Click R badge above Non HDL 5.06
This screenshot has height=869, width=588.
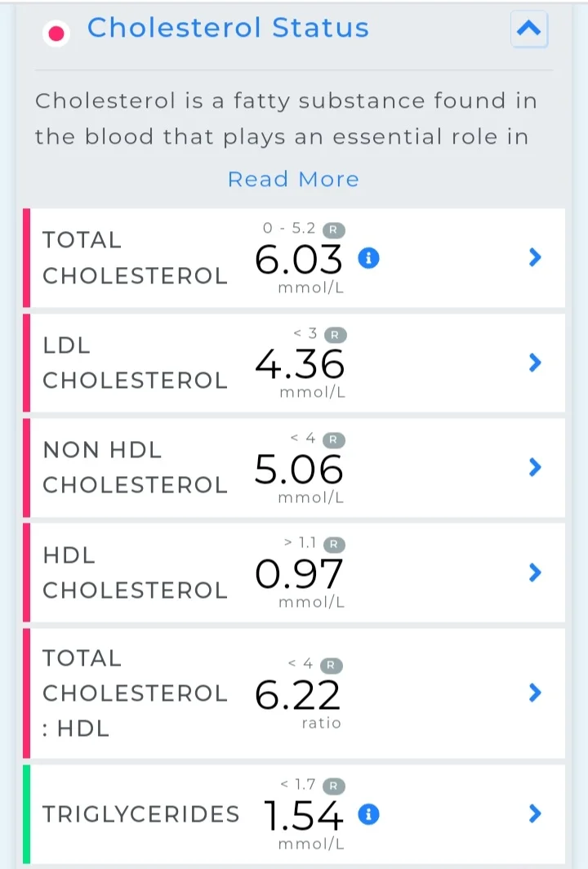334,440
